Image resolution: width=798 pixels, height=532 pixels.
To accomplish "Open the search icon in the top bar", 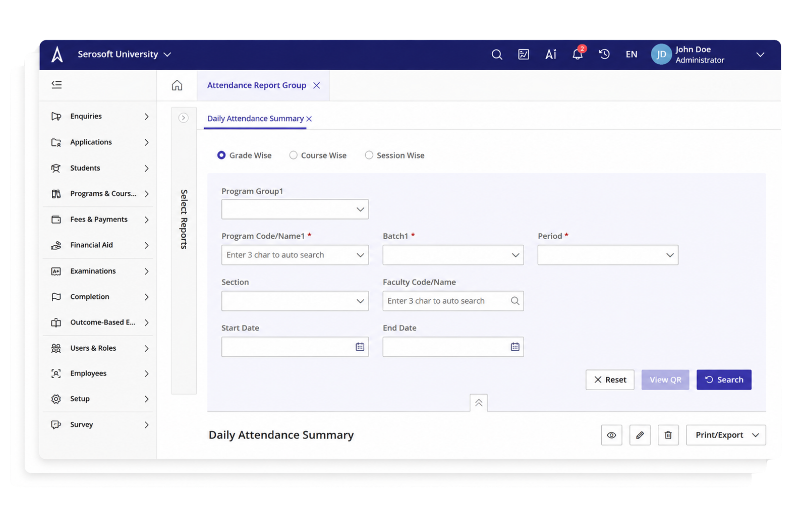I will point(497,55).
